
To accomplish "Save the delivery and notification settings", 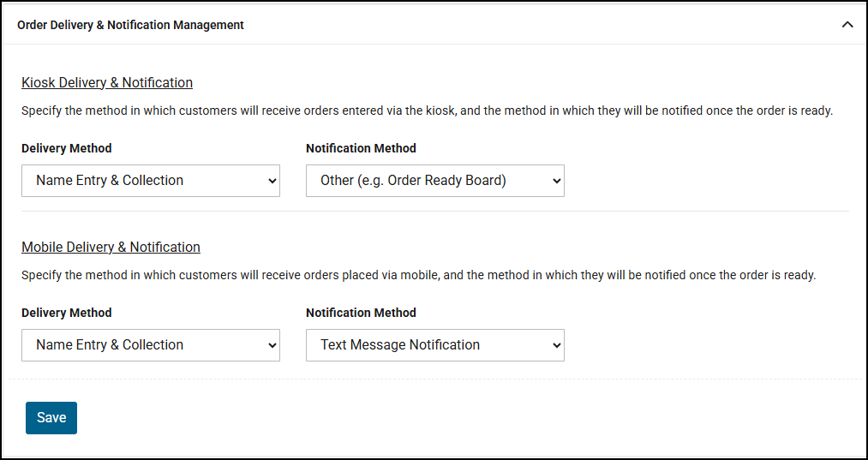I will point(51,418).
